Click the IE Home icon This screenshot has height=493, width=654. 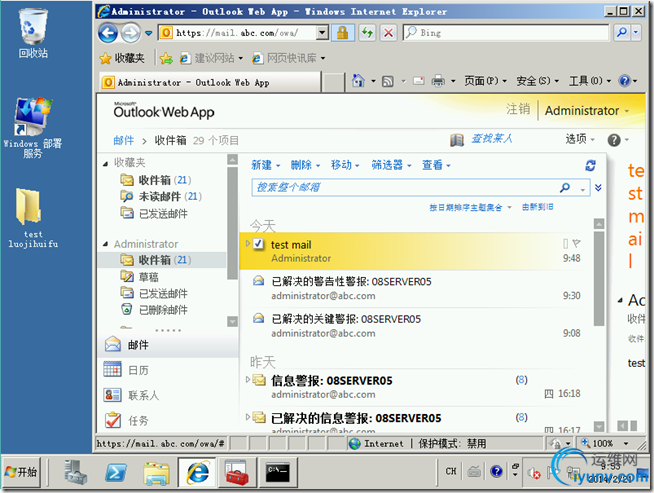(358, 80)
